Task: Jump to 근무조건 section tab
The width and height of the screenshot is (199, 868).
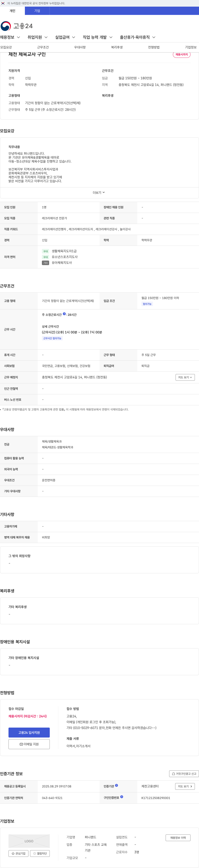Action: [43, 47]
